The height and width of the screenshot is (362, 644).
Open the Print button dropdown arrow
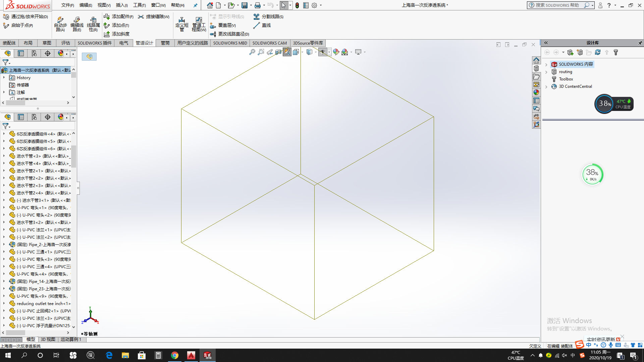tap(264, 5)
